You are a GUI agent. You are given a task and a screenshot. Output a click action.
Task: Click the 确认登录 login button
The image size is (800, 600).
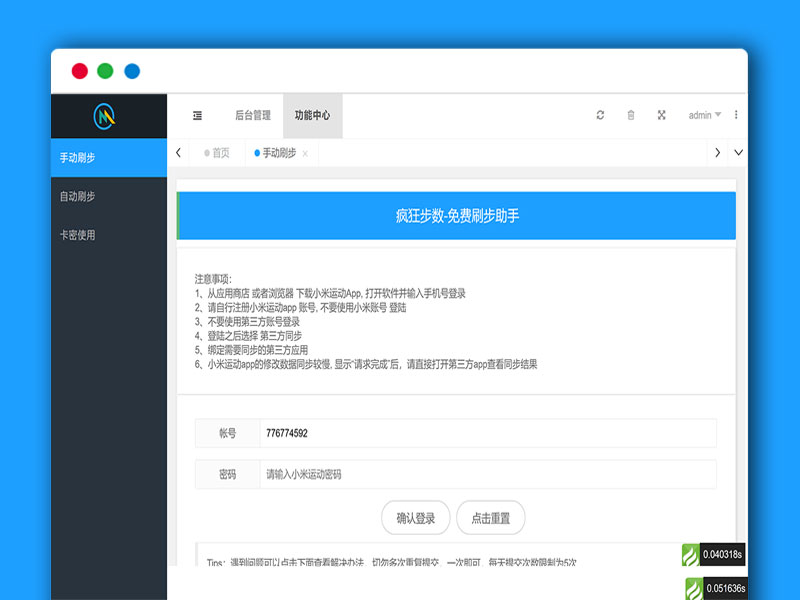414,518
